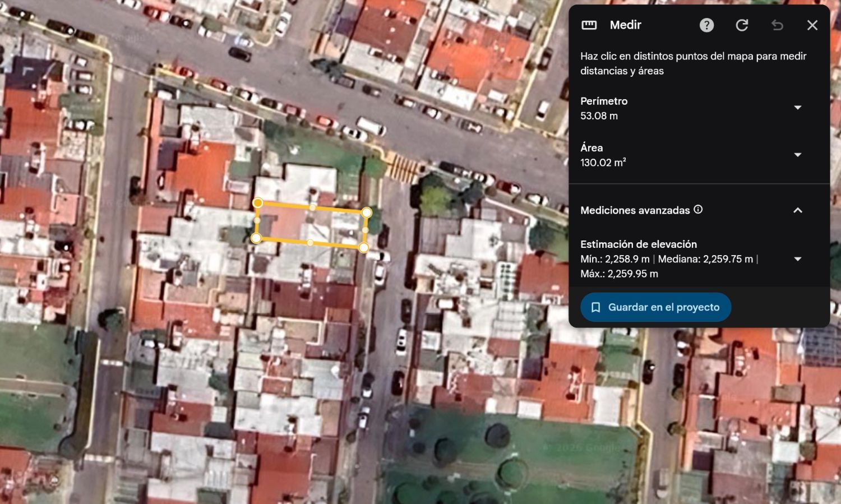Close the Medir panel
Screen dimensions: 841x504
coord(812,25)
